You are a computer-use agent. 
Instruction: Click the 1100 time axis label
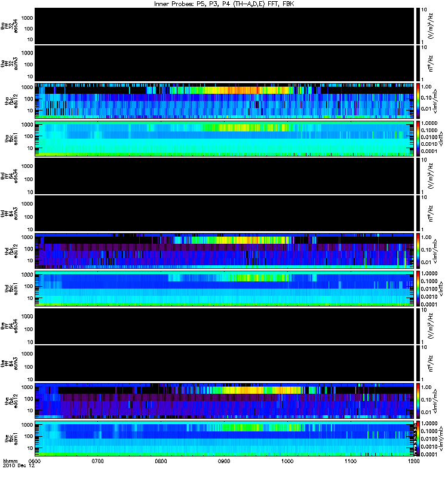pos(351,461)
